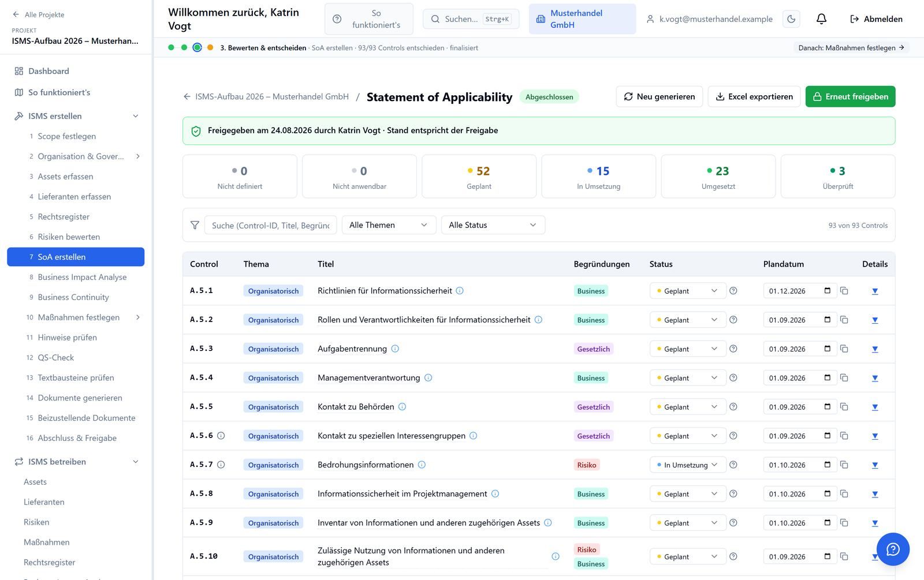This screenshot has width=924, height=580.
Task: Click Alle Projekte back link
Action: (x=38, y=14)
